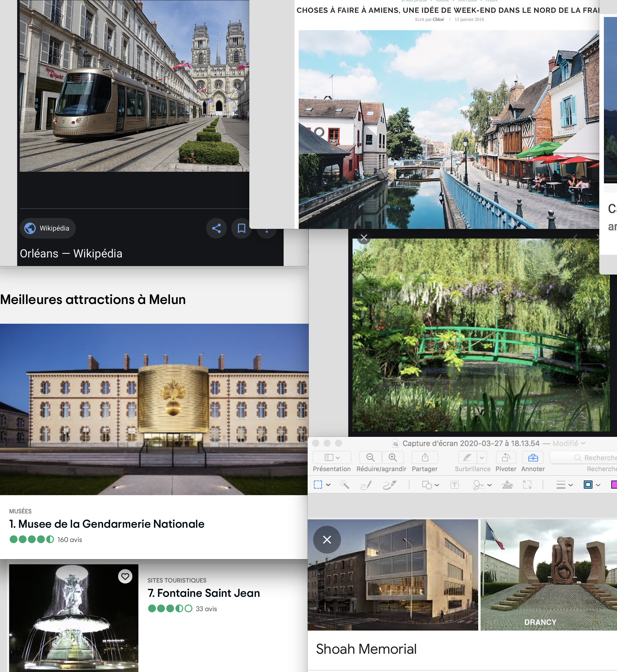Viewport: 617px width, 672px height.
Task: Rotate image with the Pivoter button
Action: point(505,457)
